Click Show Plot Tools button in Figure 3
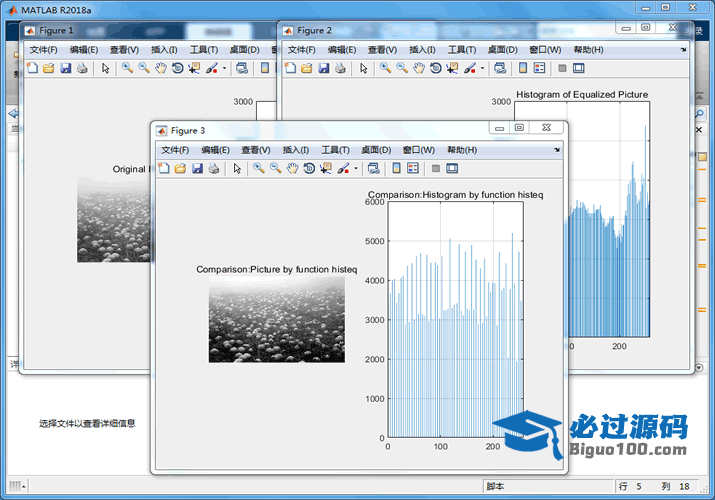Screen dimensions: 715x500 point(452,168)
